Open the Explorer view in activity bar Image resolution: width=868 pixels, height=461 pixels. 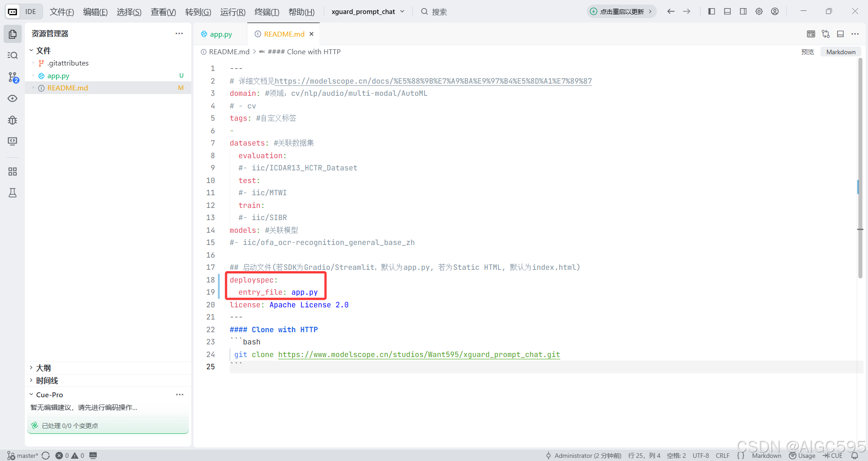point(13,34)
